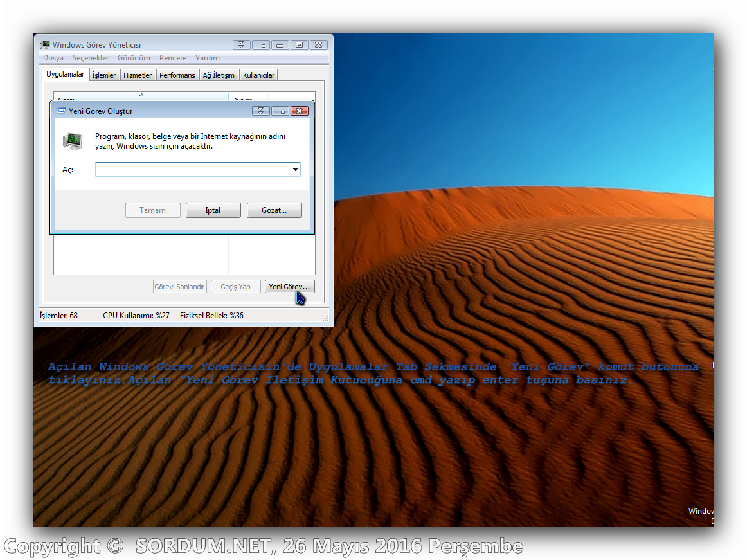Switch to the İşlemler tab

tap(104, 75)
